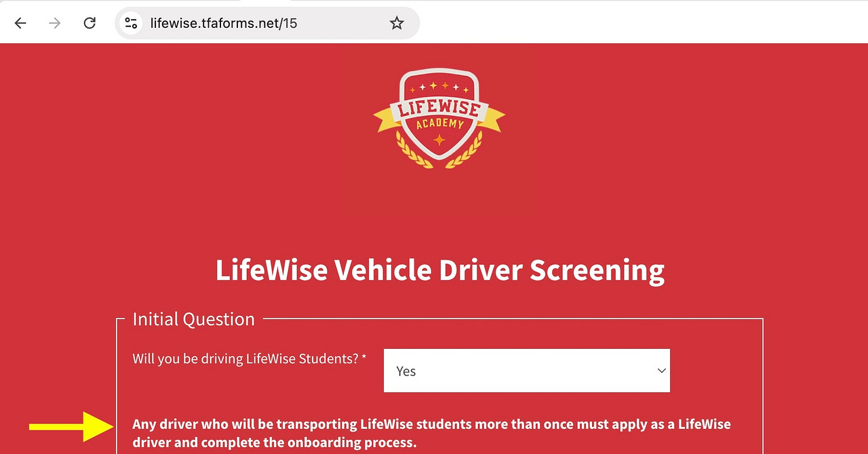Click the notice about transporting LifeWise students
Image resolution: width=868 pixels, height=454 pixels.
431,434
